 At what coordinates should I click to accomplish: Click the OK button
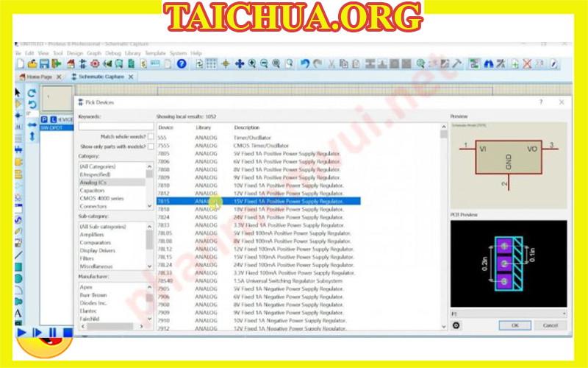(x=514, y=325)
